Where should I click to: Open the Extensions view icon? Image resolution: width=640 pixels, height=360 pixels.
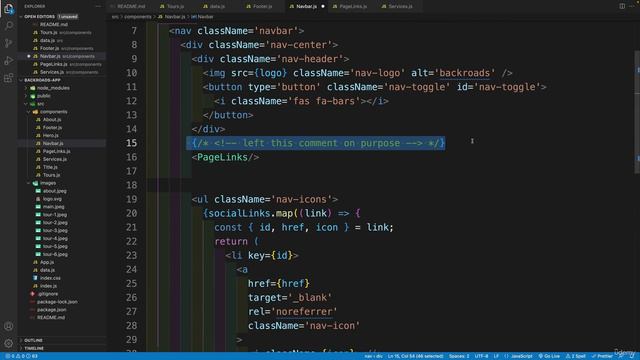coord(9,78)
